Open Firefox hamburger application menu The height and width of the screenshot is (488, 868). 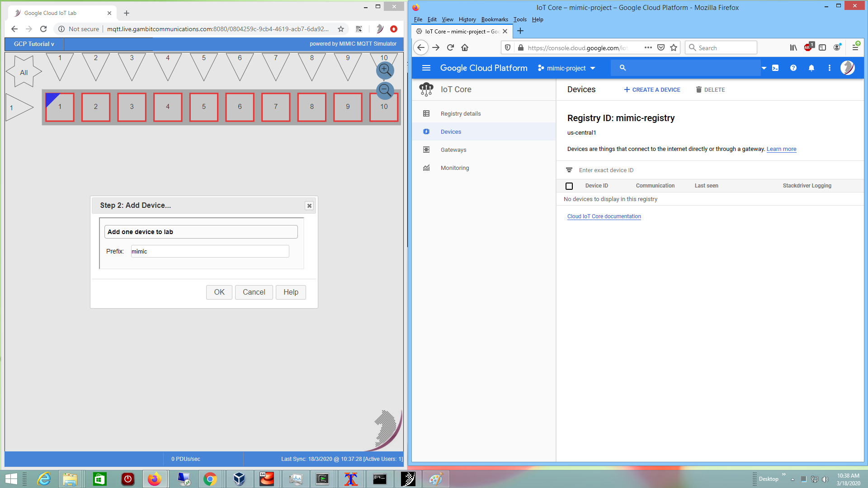[855, 47]
